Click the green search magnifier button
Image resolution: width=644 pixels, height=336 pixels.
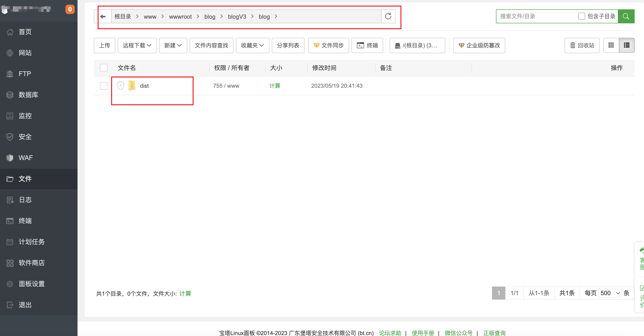click(x=626, y=17)
